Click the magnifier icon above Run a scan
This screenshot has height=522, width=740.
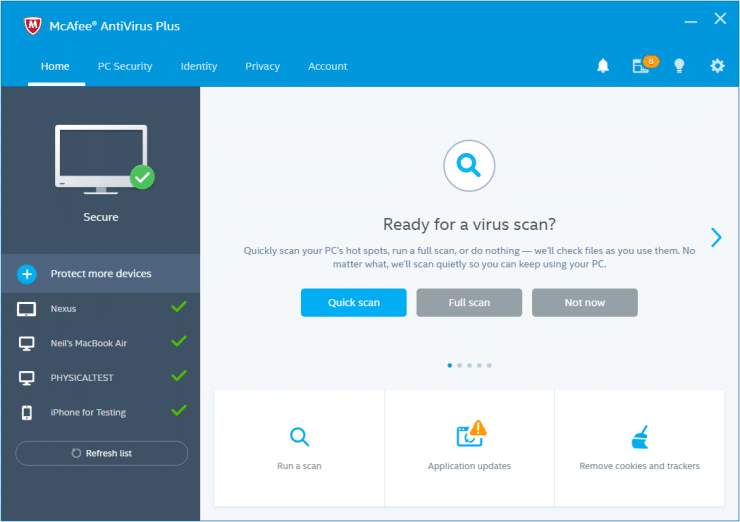299,436
